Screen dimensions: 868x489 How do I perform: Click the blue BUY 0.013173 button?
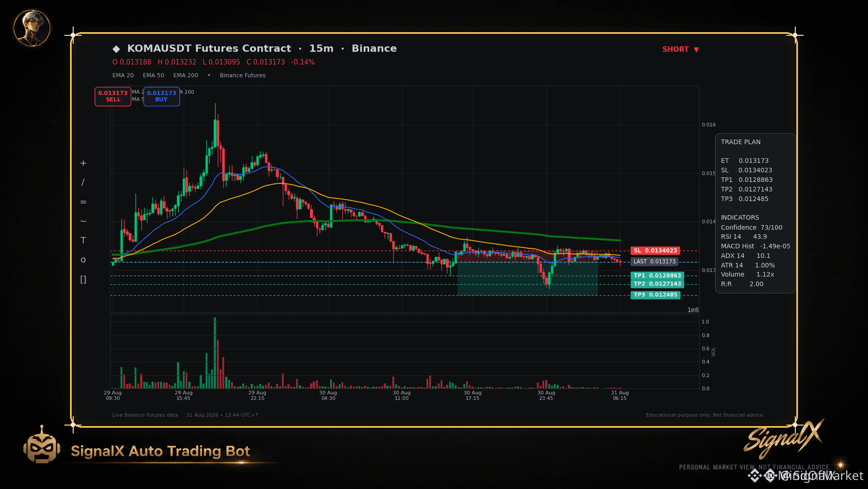[161, 96]
